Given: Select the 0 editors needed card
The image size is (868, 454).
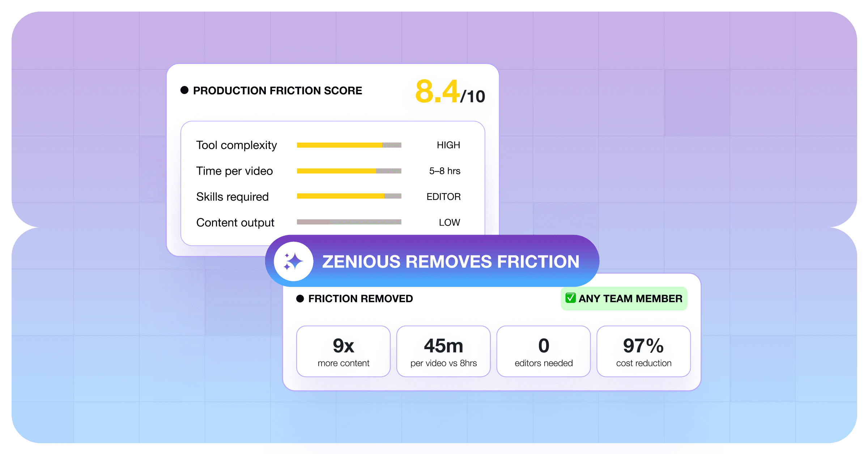Looking at the screenshot, I should coord(544,351).
